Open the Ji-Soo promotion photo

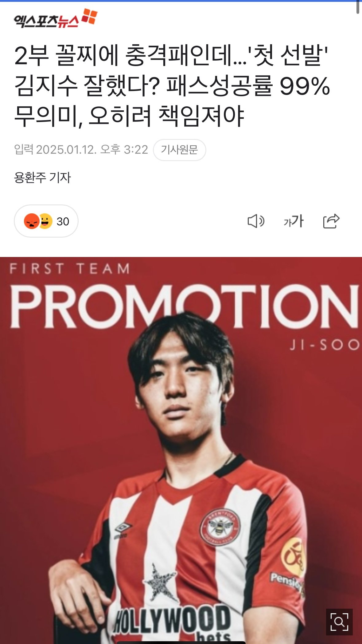181,450
